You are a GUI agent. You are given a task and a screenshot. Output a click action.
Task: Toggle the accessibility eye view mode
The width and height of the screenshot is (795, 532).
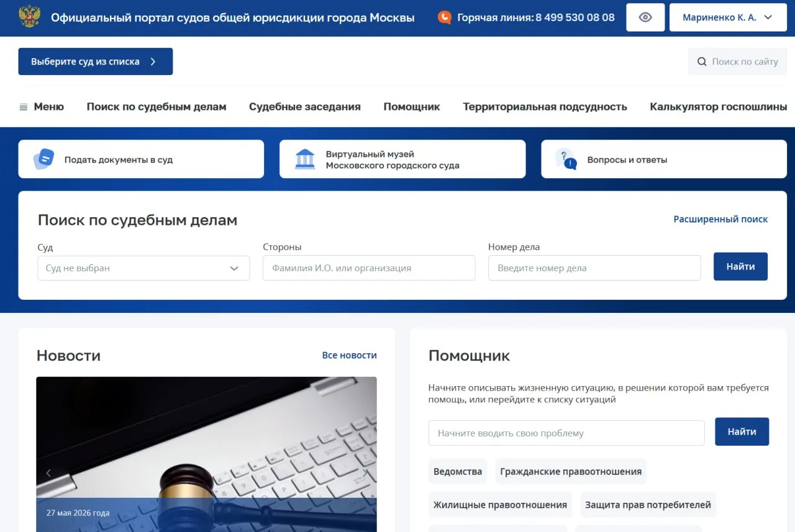645,17
